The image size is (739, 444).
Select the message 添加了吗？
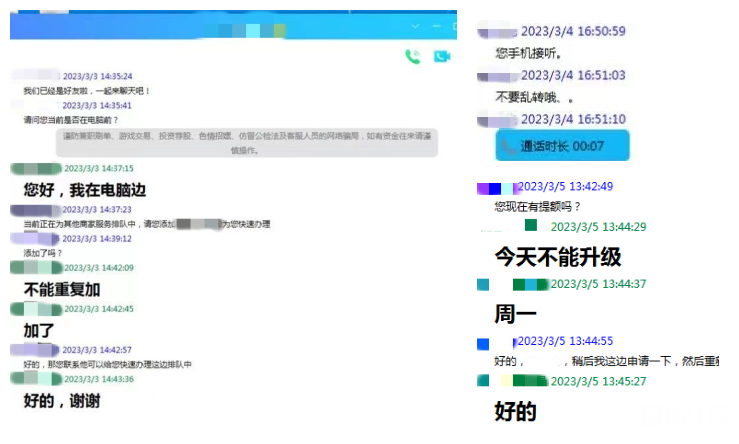tap(43, 253)
